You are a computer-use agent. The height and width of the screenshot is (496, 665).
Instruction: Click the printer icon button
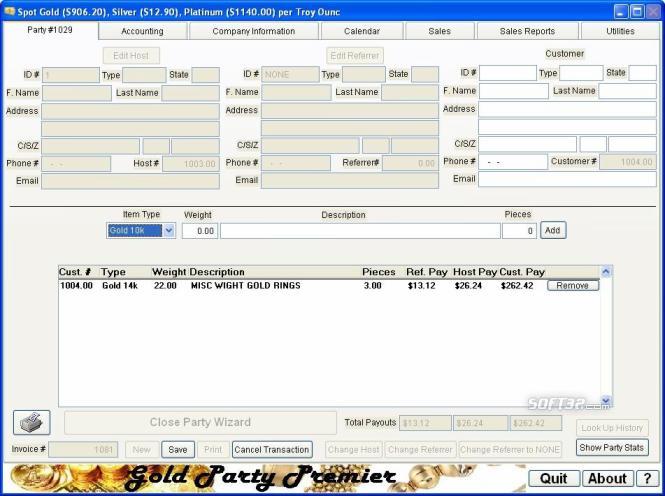tap(31, 422)
